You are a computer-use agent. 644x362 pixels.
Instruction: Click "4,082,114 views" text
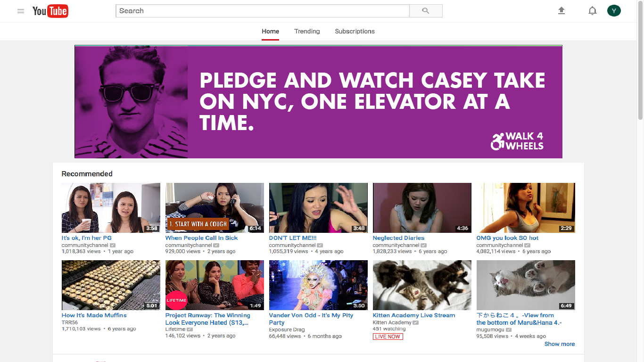[496, 251]
